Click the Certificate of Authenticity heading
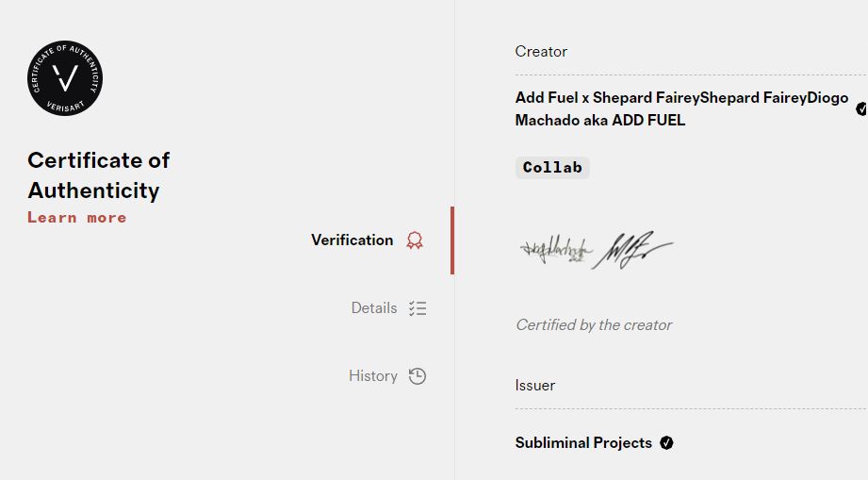This screenshot has height=480, width=868. [x=99, y=175]
